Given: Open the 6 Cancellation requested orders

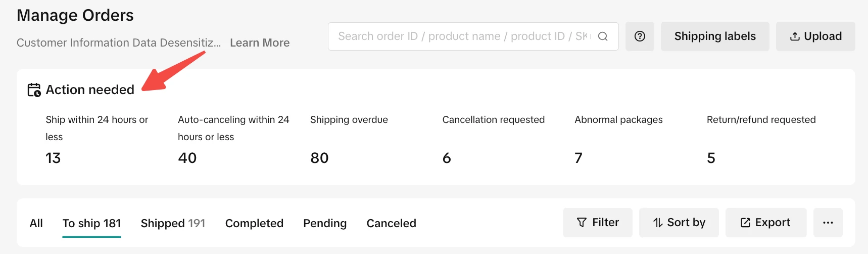Looking at the screenshot, I should click(447, 158).
